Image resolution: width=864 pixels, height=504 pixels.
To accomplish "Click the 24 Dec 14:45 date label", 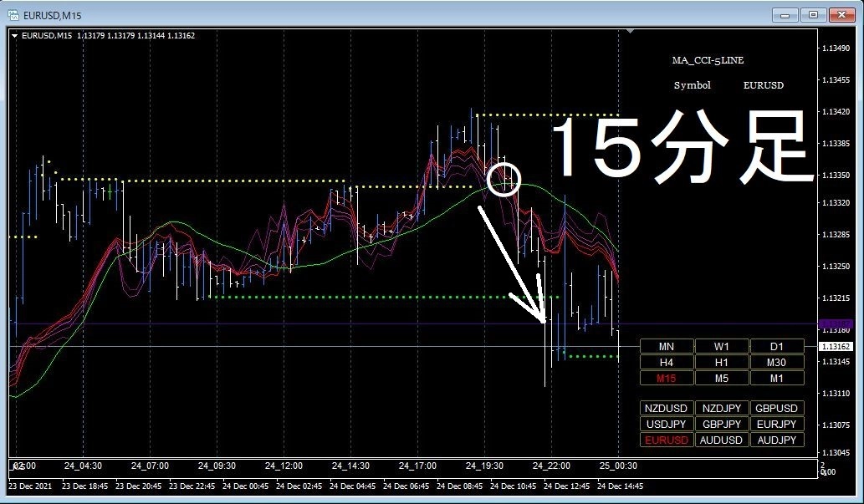I will (620, 486).
